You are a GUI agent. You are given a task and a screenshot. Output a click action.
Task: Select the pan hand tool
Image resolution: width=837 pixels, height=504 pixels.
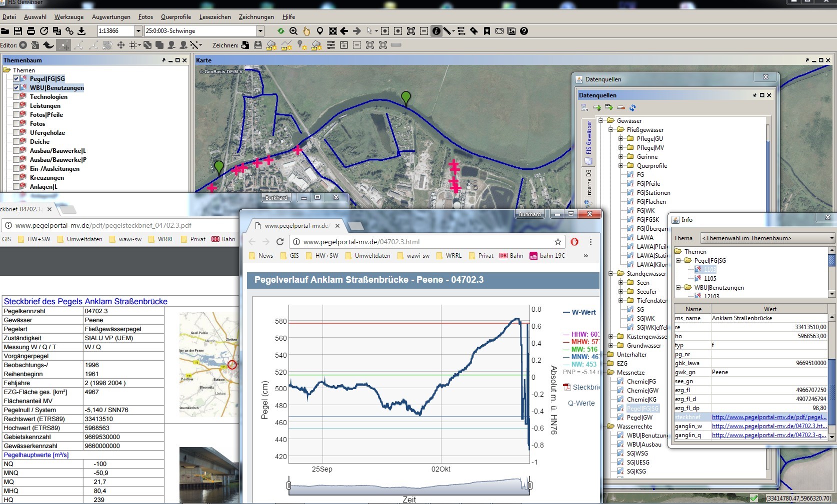tap(306, 31)
